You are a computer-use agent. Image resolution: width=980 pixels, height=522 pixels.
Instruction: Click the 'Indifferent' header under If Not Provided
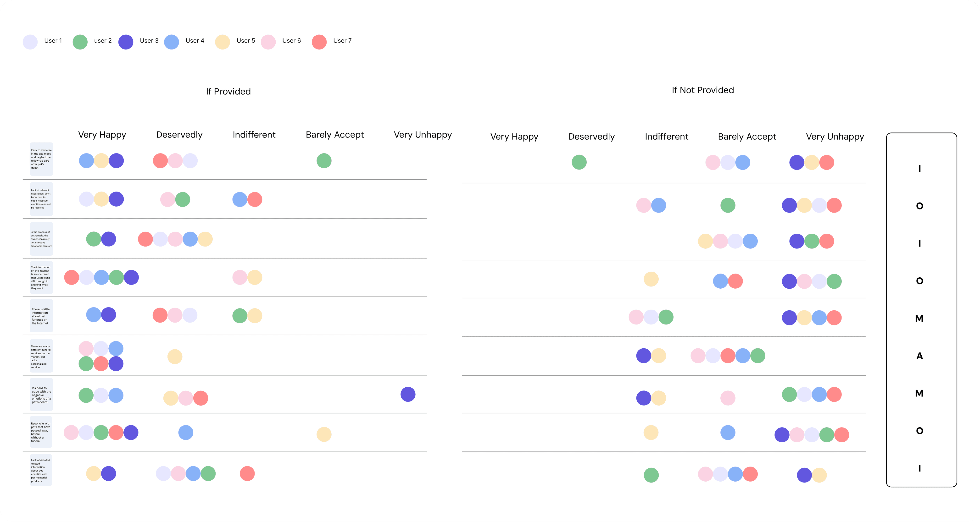pos(667,137)
